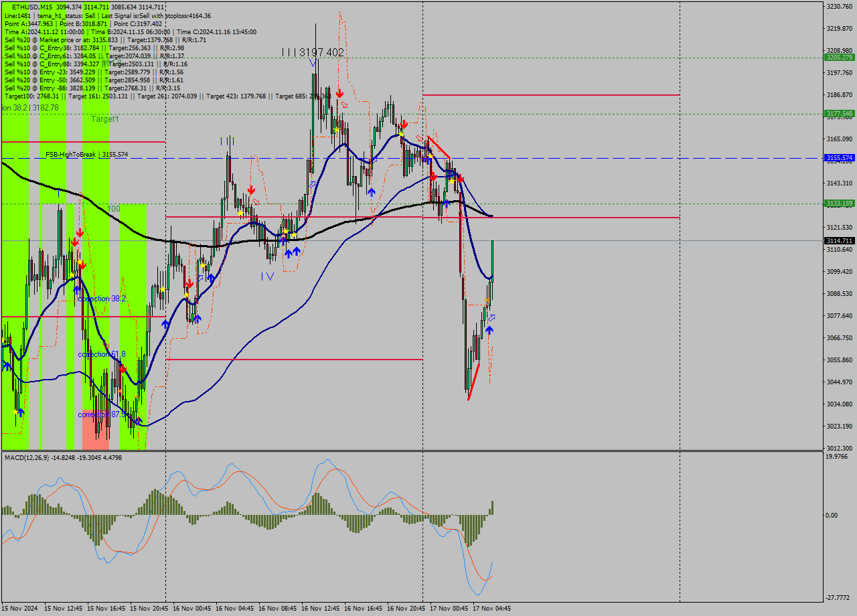857x616 pixels.
Task: Select the green 3205.279 price tag
Action: tap(839, 58)
